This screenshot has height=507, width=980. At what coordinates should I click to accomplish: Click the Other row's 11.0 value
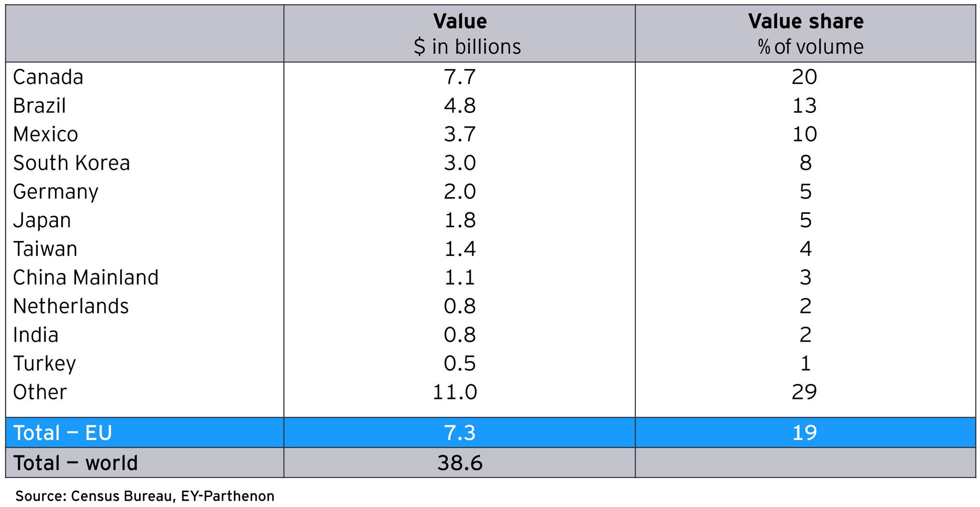pyautogui.click(x=455, y=393)
